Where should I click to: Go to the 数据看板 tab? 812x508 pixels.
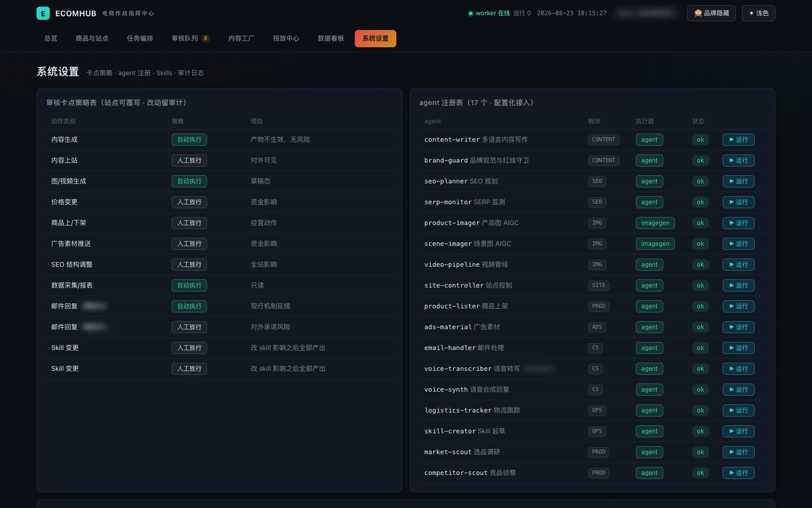[x=330, y=39]
